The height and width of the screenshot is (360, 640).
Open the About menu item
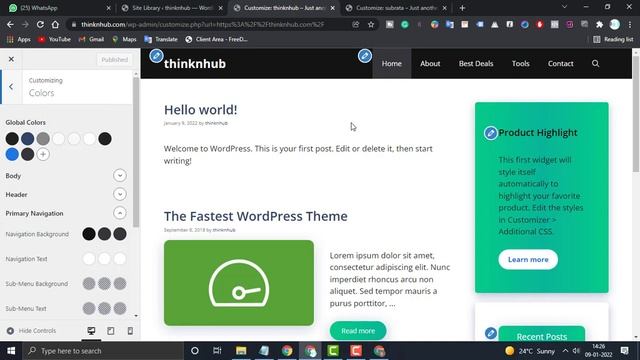tap(430, 63)
